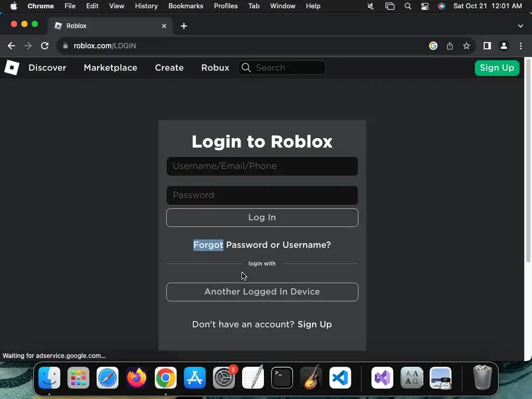This screenshot has height=399, width=532.
Task: Expand the tab search chevron
Action: click(521, 26)
